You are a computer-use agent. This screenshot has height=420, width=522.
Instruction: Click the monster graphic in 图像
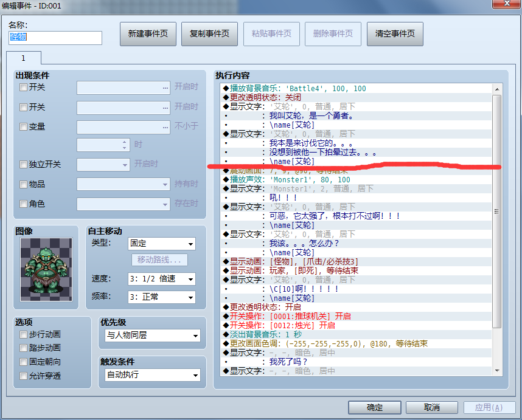coord(46,269)
